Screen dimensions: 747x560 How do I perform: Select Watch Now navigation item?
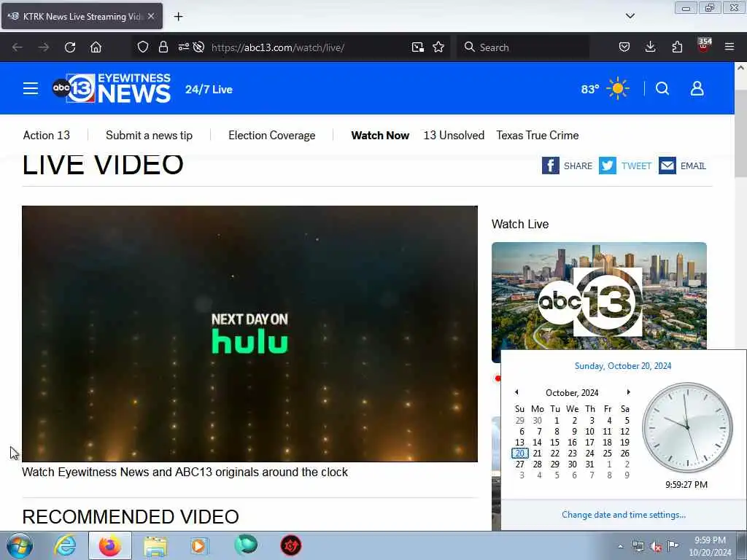point(380,135)
